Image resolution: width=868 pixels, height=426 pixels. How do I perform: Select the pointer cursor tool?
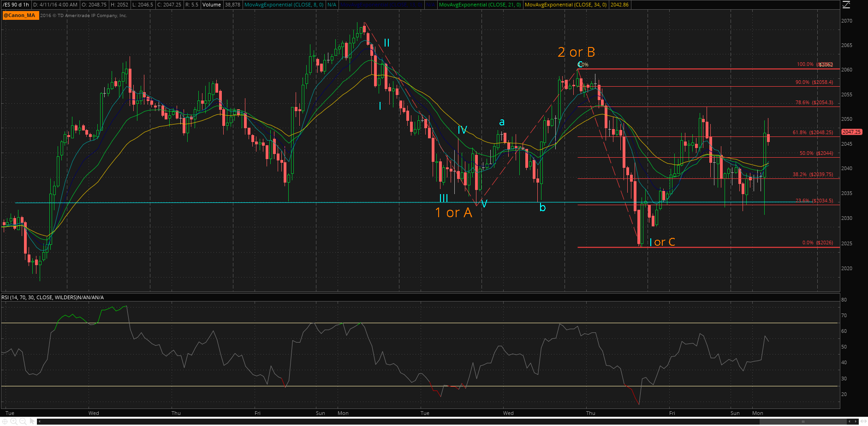click(32, 421)
